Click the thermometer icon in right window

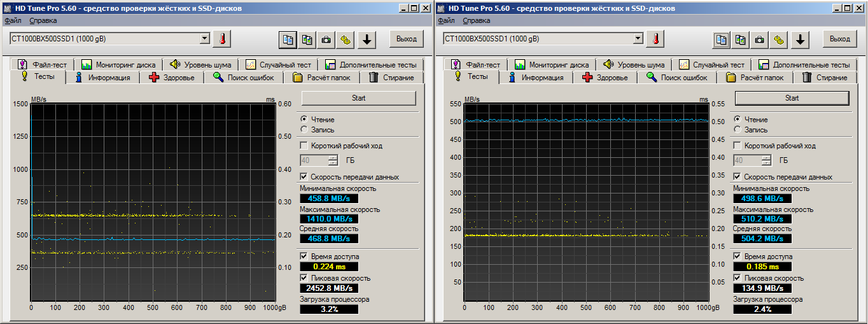(x=655, y=39)
